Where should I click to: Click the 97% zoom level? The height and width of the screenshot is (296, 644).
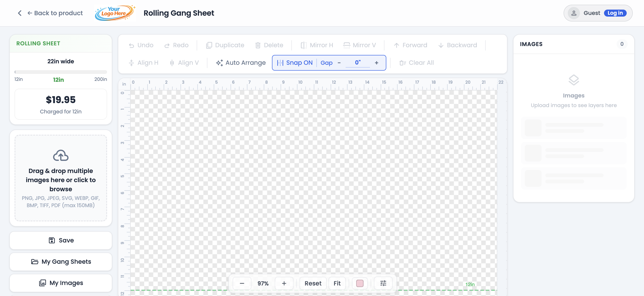coord(263,283)
